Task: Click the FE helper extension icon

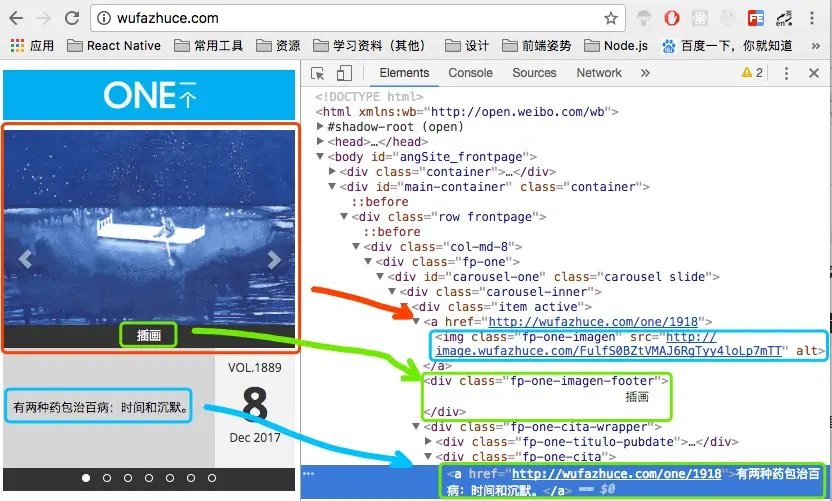Action: click(756, 19)
